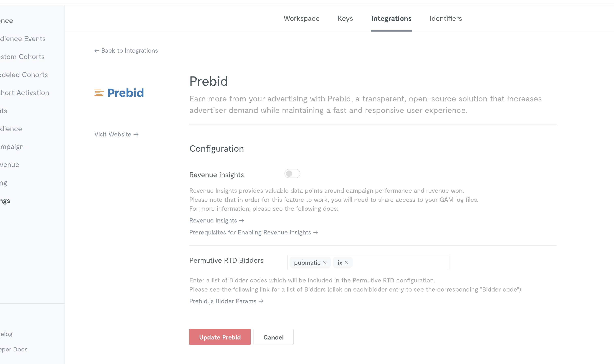The height and width of the screenshot is (364, 614).
Task: Select the Identifiers tab
Action: pos(446,18)
